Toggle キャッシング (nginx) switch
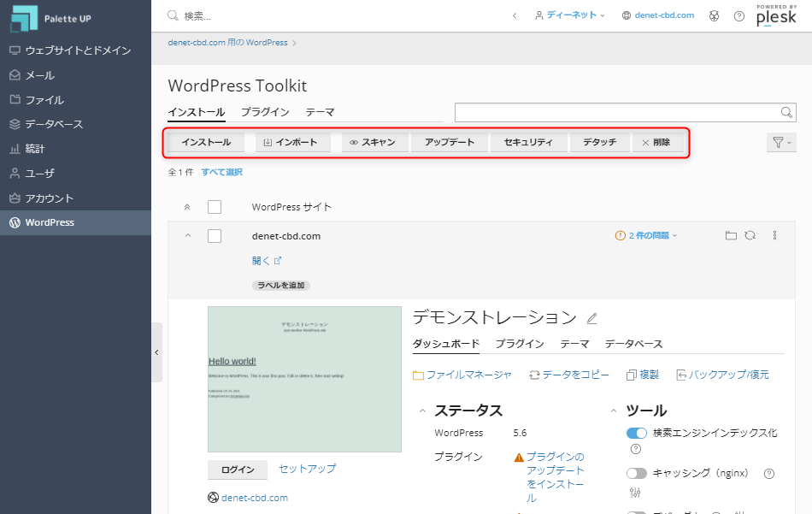Screen dimensions: 812x514 click(637, 474)
